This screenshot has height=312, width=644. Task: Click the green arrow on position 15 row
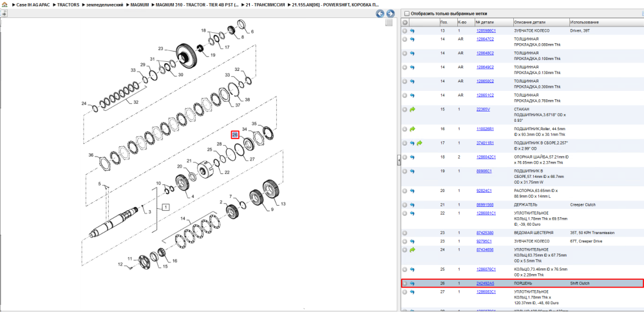(x=412, y=110)
